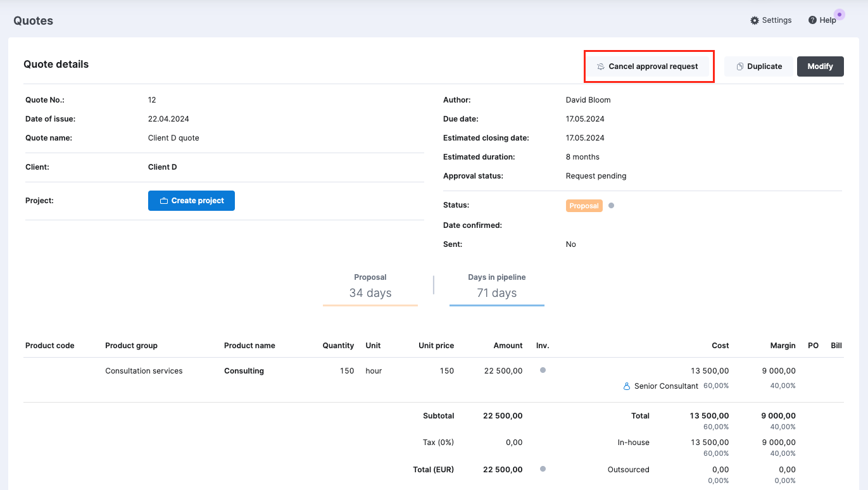Click the Quotes page title

[x=34, y=21]
